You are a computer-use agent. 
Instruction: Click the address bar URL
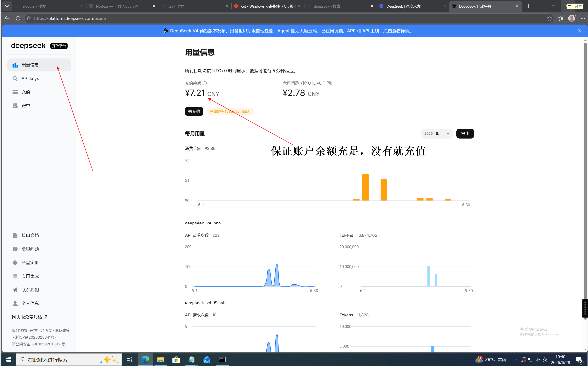click(x=70, y=18)
